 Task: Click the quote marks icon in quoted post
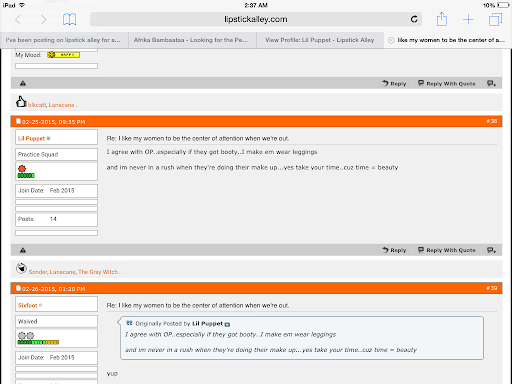pos(129,323)
